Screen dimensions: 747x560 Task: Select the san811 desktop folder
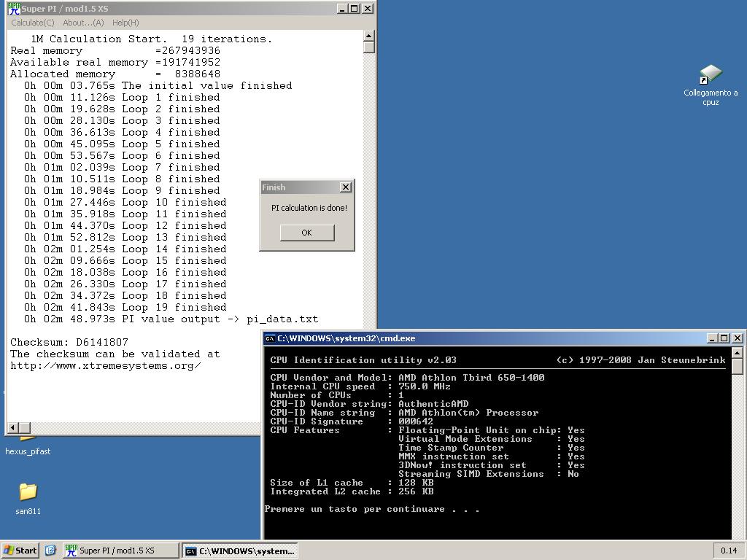coord(28,499)
